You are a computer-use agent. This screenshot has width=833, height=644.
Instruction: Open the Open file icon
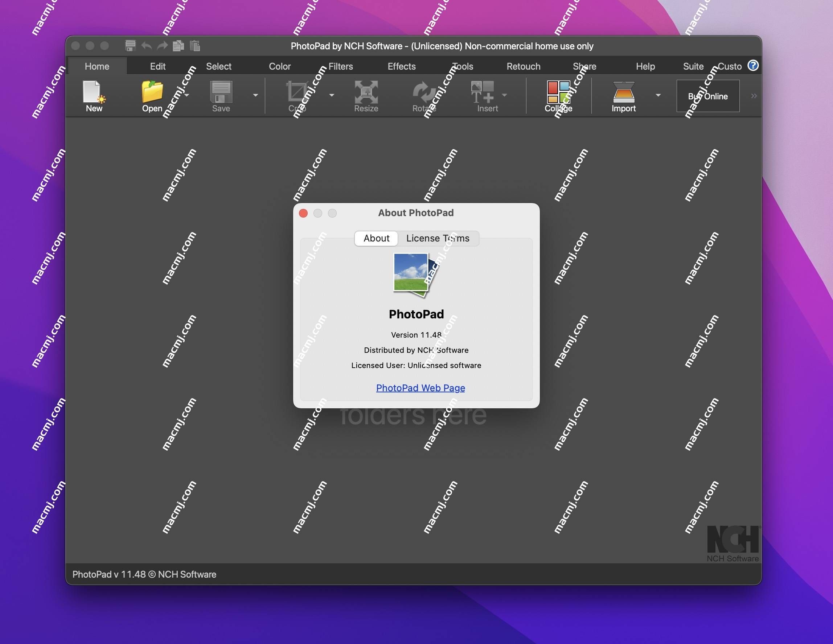coord(151,95)
